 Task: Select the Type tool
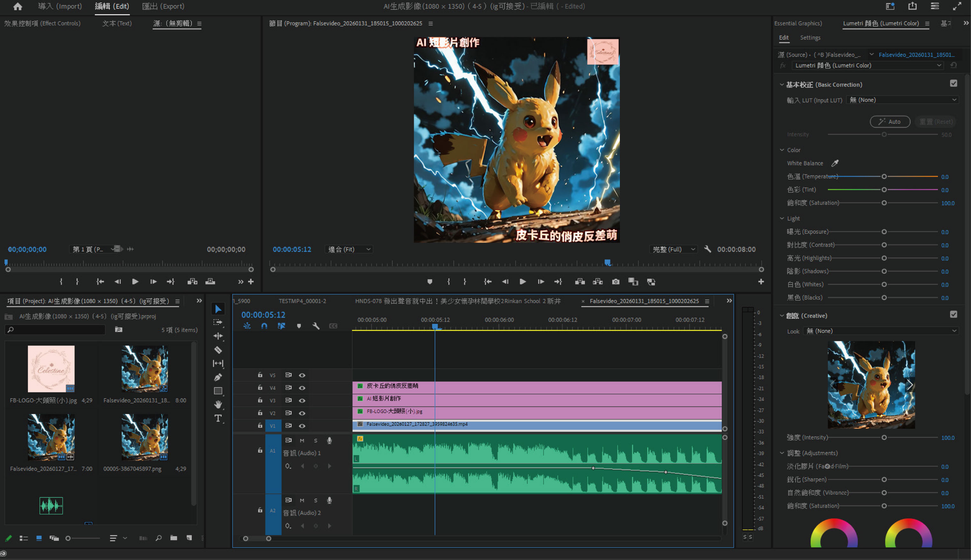point(218,418)
